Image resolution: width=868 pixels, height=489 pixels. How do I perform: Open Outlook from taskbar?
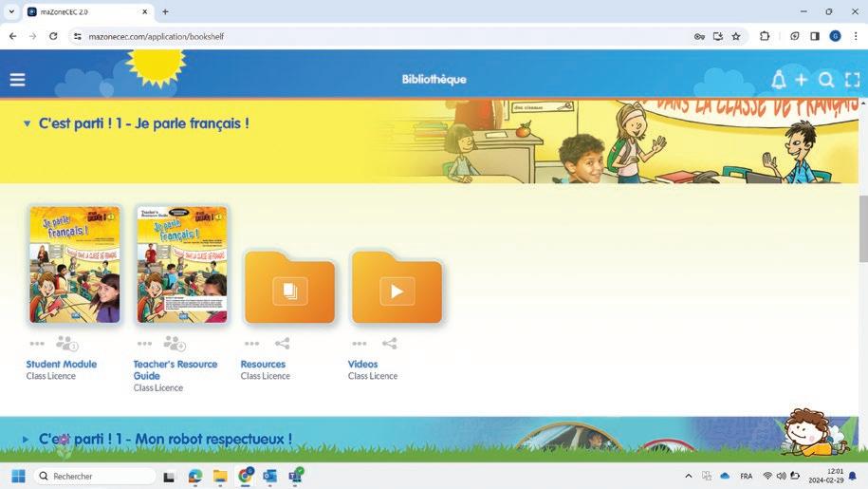(269, 477)
